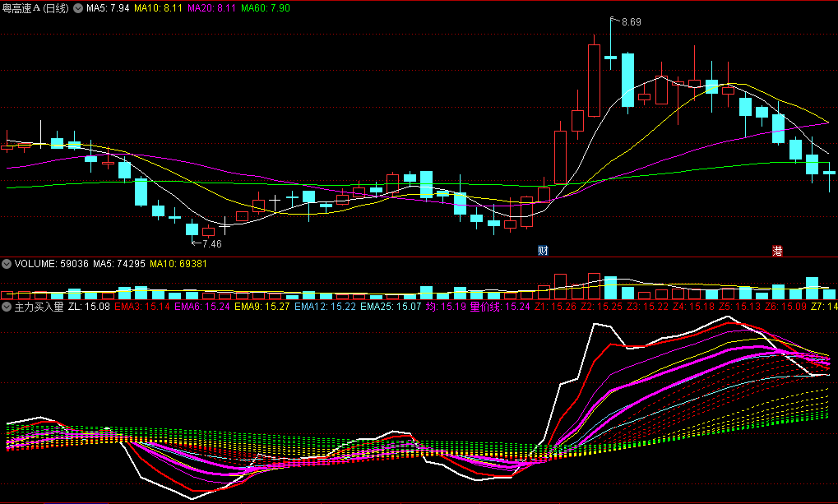This screenshot has height=504, width=838.
Task: Click the 主力买入量 indicator name
Action: [39, 307]
